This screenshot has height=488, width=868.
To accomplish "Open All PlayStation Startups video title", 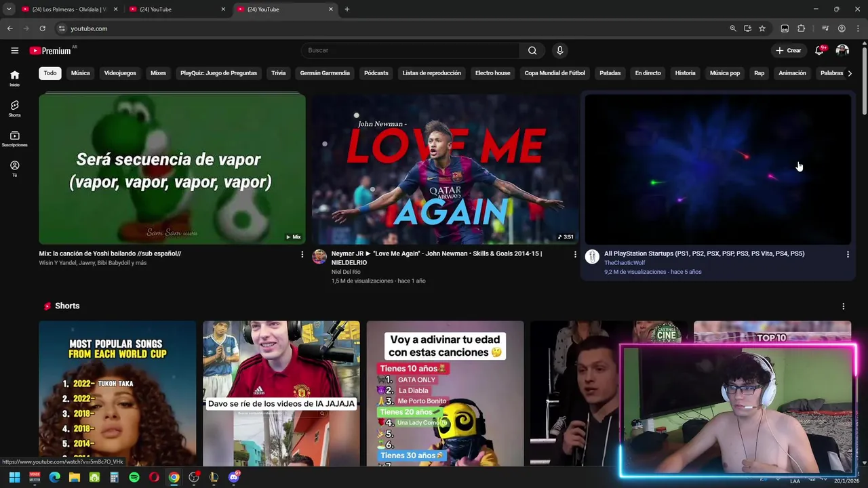I will point(704,253).
